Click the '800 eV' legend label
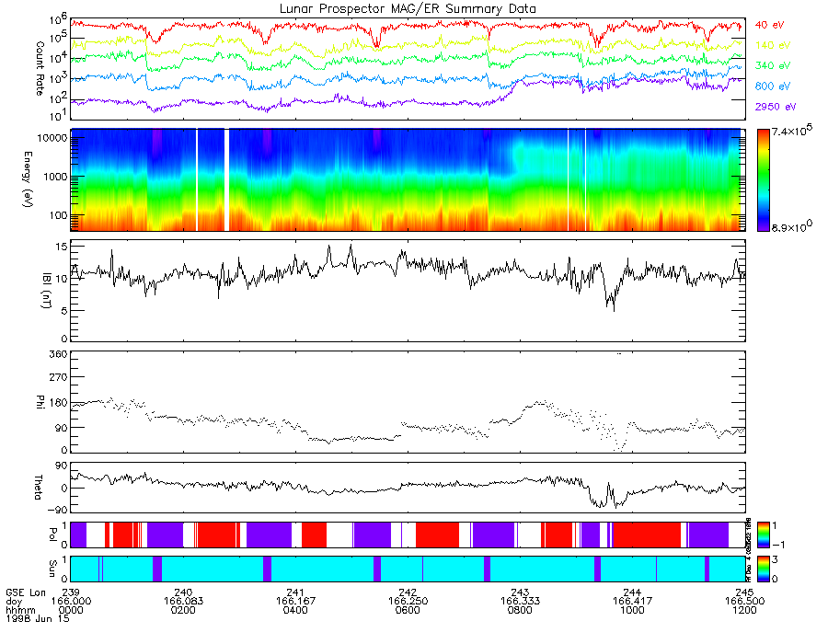This screenshot has width=828, height=644. (x=773, y=86)
